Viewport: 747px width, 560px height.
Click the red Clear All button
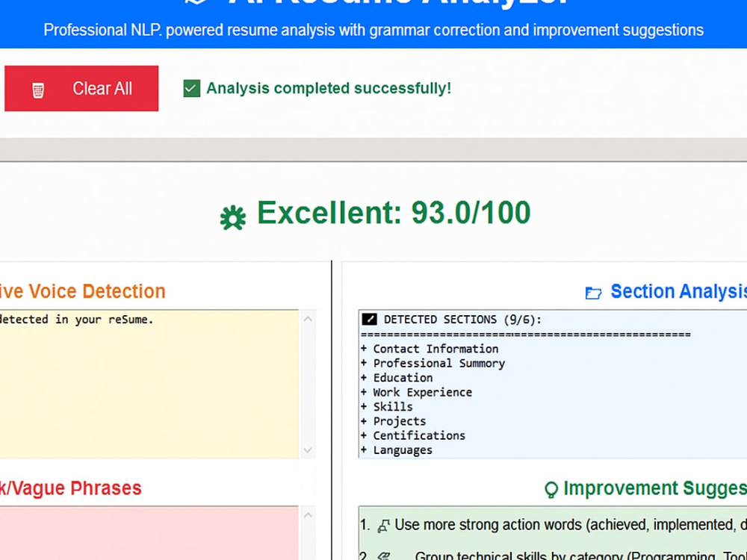(81, 89)
